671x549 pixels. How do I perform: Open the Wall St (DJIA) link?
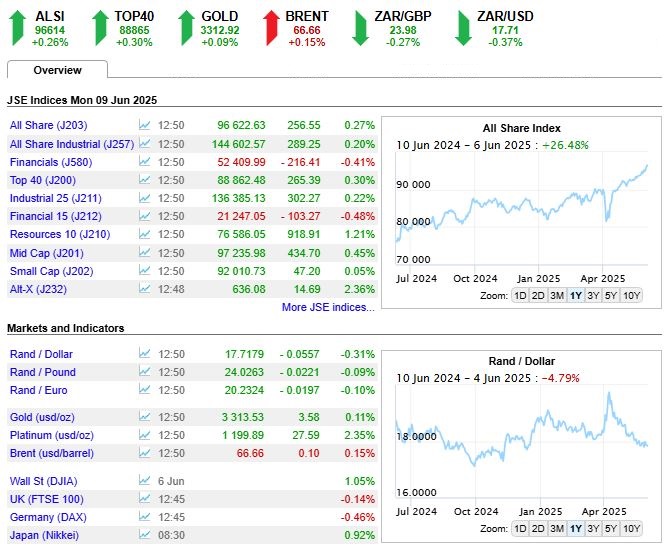[x=44, y=481]
